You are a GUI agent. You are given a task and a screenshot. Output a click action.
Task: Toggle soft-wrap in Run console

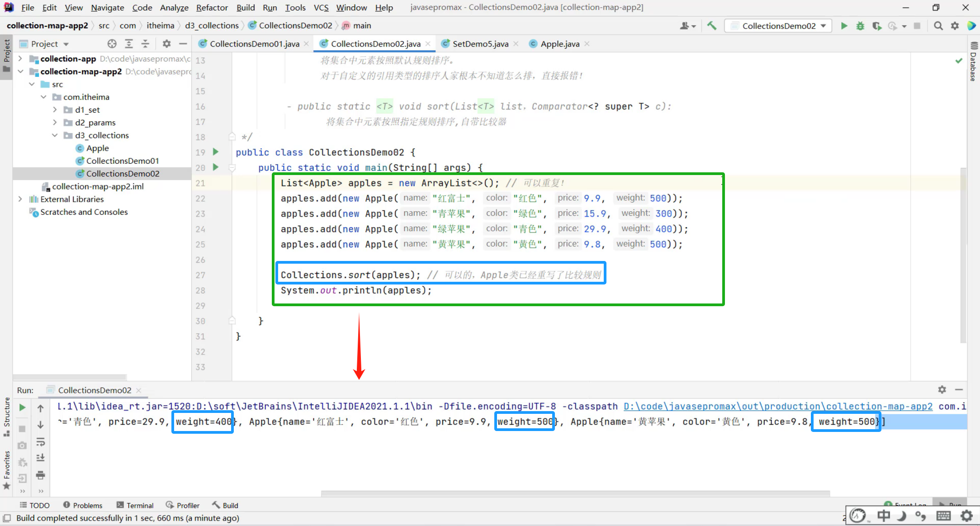point(41,441)
